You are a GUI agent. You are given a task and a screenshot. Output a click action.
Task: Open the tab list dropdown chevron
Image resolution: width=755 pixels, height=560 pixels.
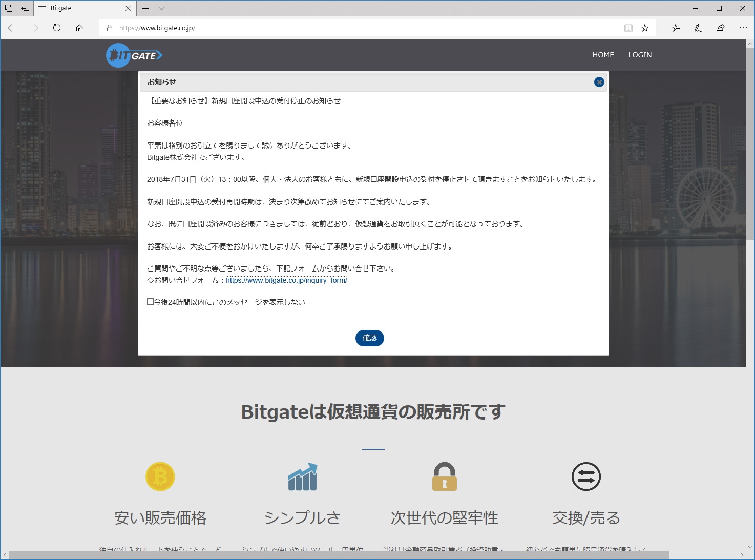tap(161, 8)
